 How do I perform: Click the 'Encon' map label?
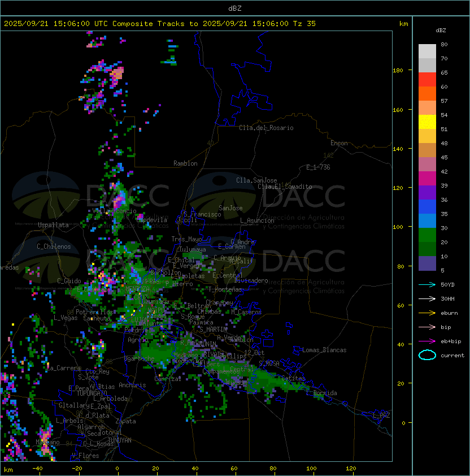339,143
